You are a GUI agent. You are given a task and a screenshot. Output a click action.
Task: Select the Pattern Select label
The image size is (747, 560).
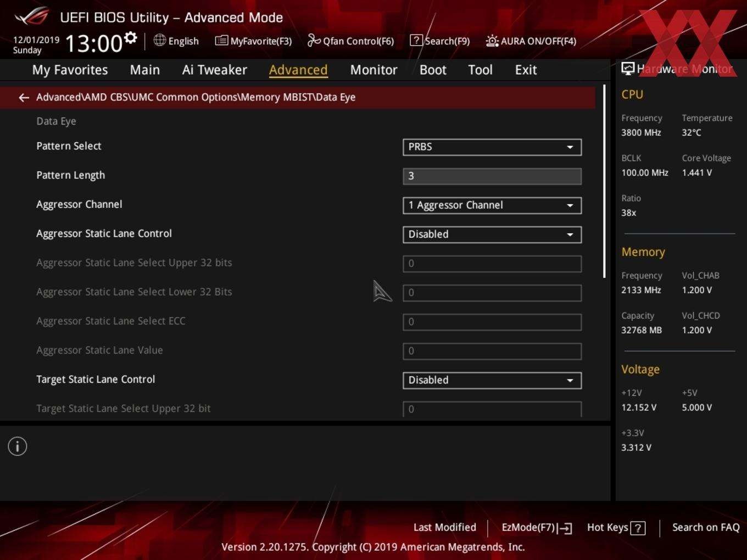(x=69, y=146)
